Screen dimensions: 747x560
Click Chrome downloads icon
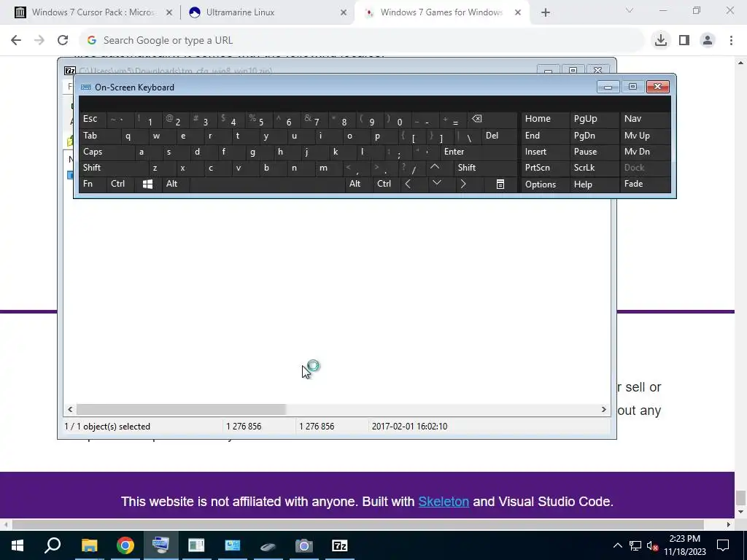point(661,40)
